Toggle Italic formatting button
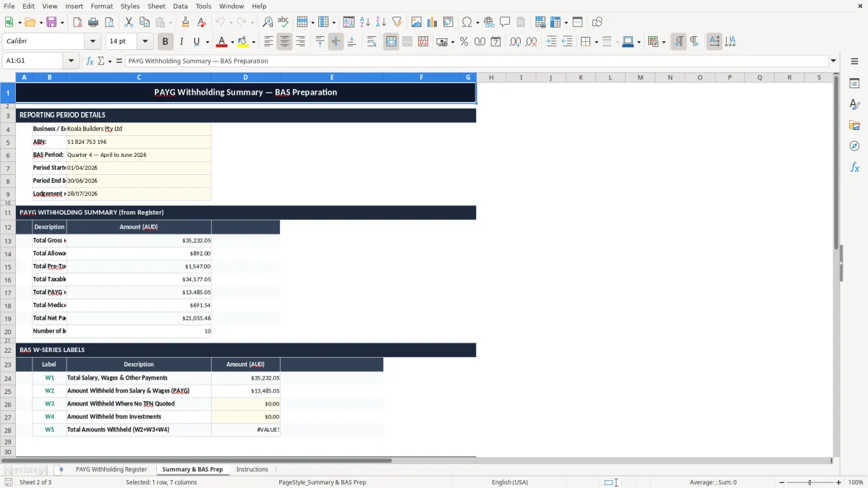868x488 pixels. point(182,42)
